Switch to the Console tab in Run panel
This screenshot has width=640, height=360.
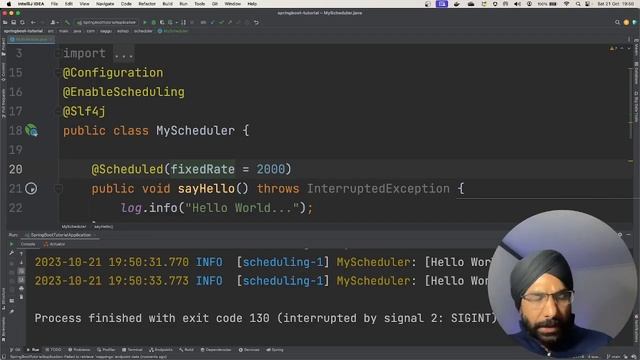click(x=28, y=244)
